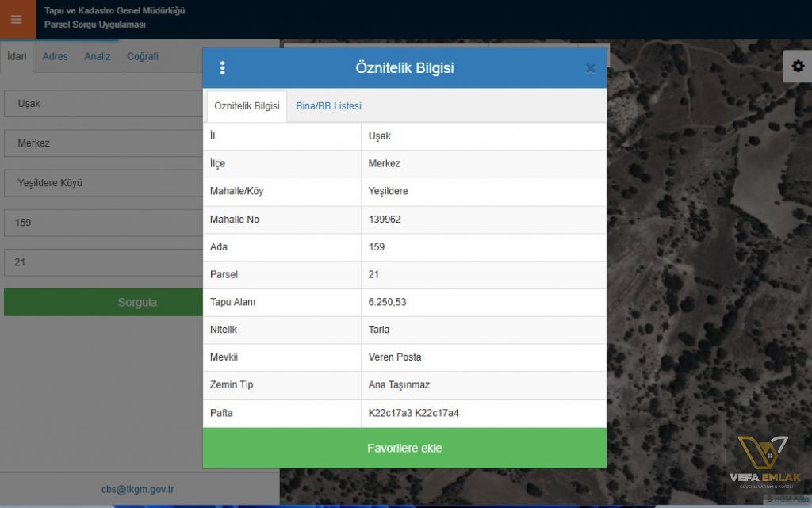Click the Favorilere ekle button
This screenshot has height=508, width=812.
coord(404,448)
